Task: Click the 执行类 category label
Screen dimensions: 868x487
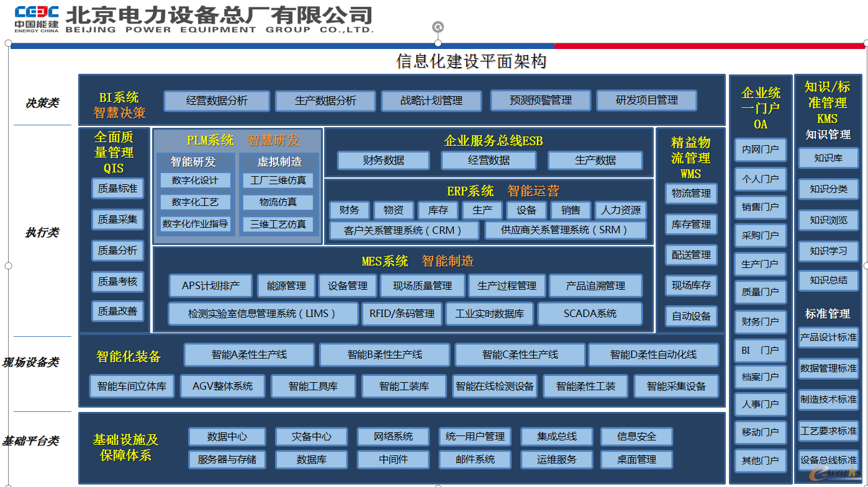Action: pyautogui.click(x=42, y=232)
